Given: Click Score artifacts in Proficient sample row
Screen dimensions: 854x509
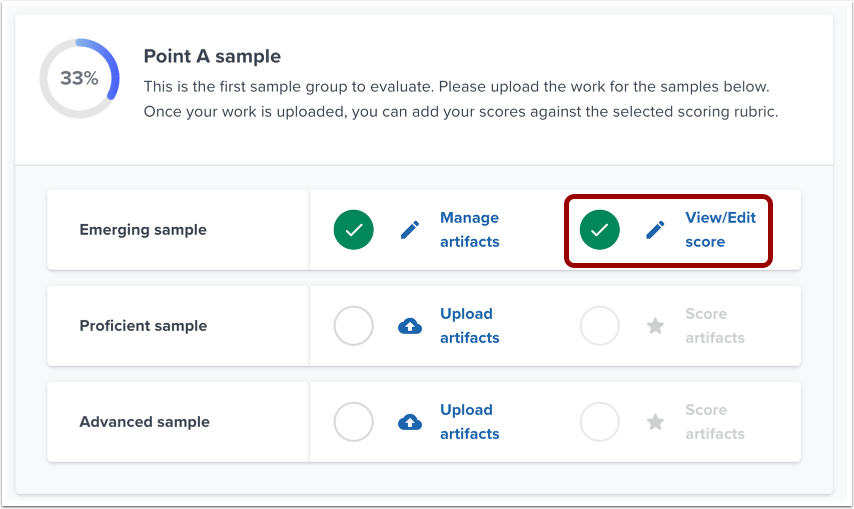Looking at the screenshot, I should 714,326.
